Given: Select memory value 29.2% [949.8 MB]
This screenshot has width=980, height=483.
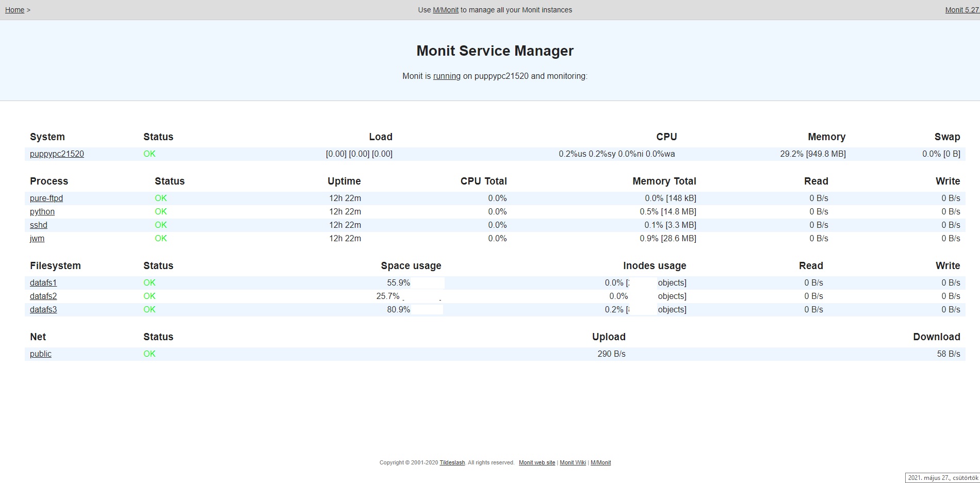Looking at the screenshot, I should (813, 154).
